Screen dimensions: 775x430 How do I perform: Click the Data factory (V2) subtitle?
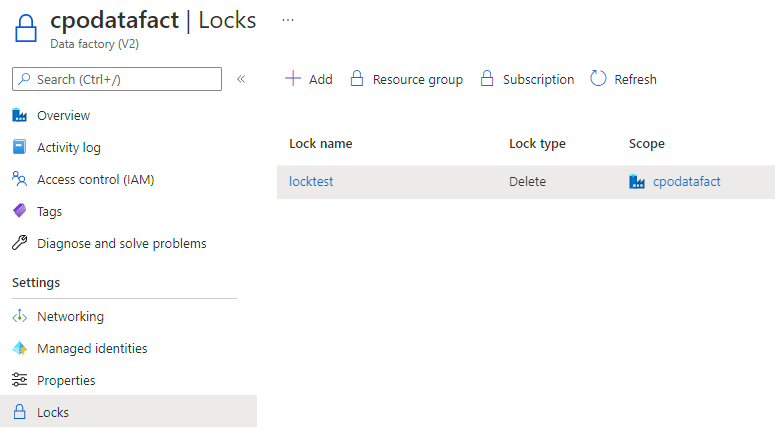[x=94, y=44]
